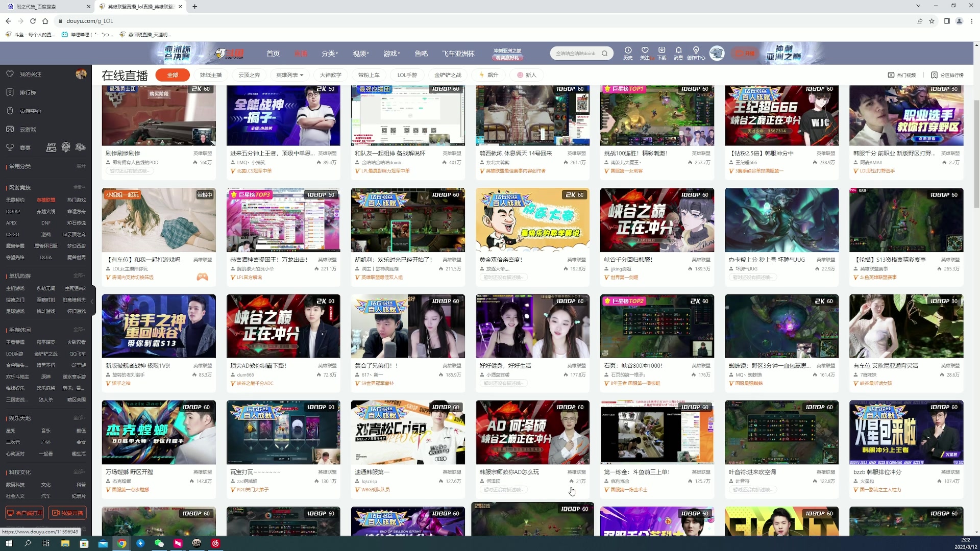This screenshot has height=551, width=980.
Task: Open 鱼吧 in top navigation
Action: pos(421,54)
